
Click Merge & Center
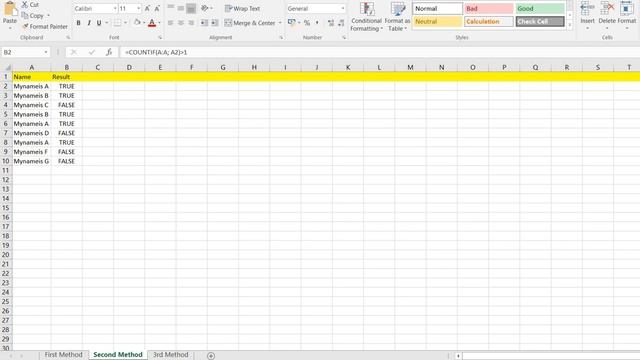[x=250, y=23]
